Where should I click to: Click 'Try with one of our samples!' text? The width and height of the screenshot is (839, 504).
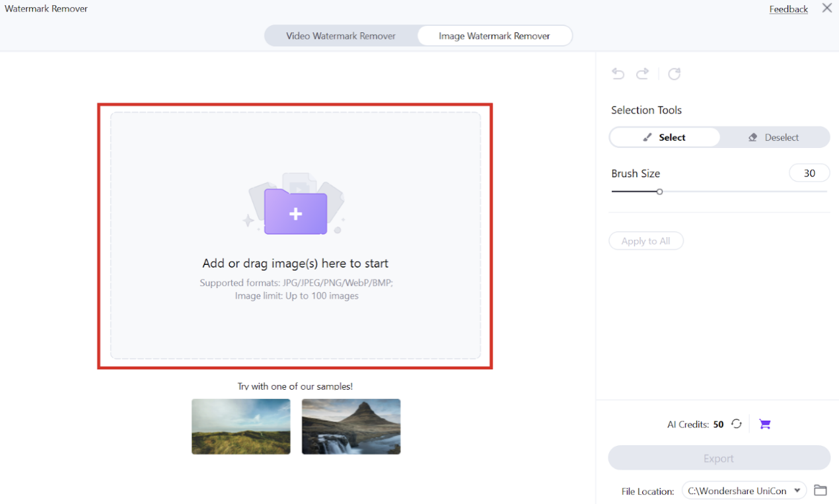(x=295, y=386)
